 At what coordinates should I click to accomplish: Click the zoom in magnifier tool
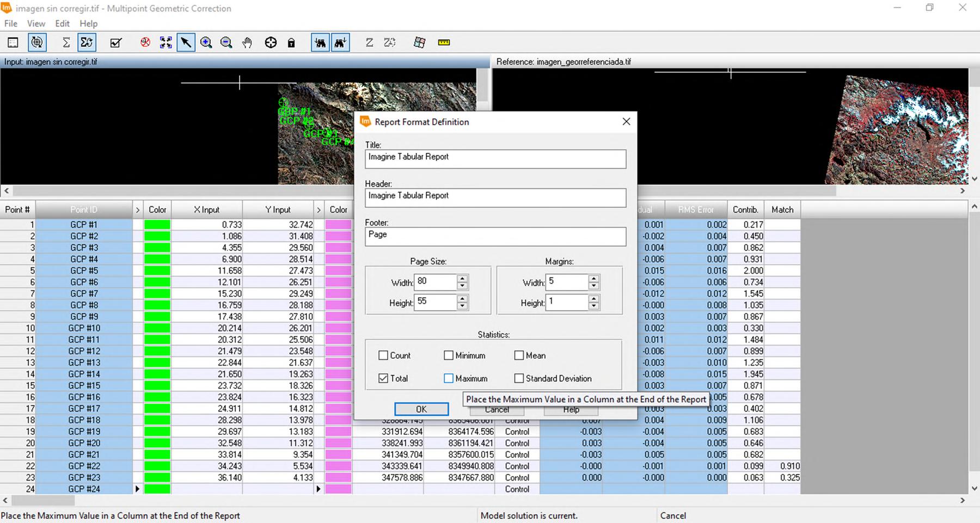(x=206, y=42)
